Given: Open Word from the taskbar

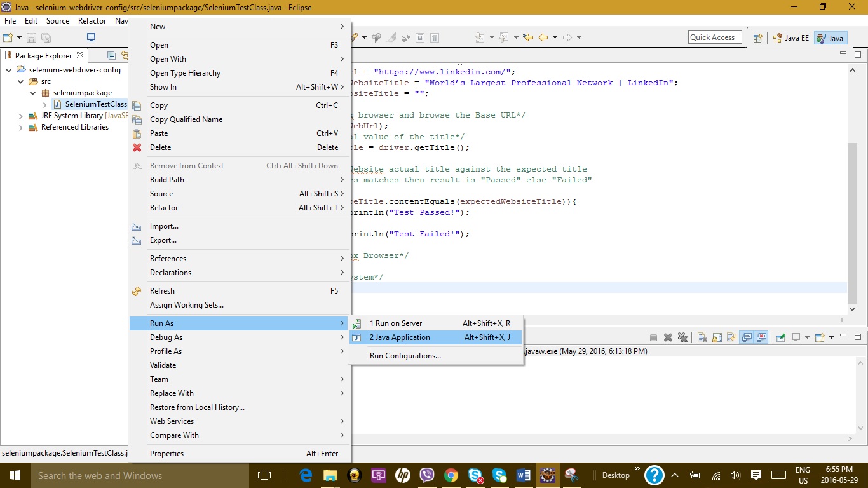Looking at the screenshot, I should (x=523, y=475).
